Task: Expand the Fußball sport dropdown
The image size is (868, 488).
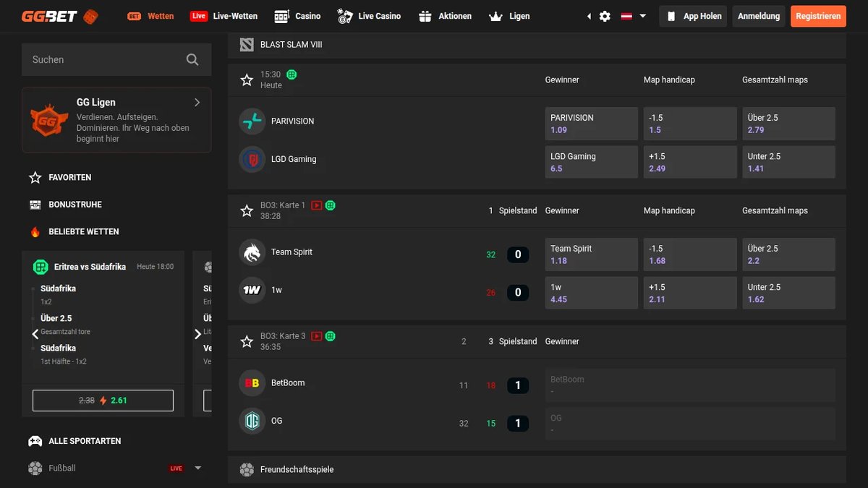Action: [197, 468]
